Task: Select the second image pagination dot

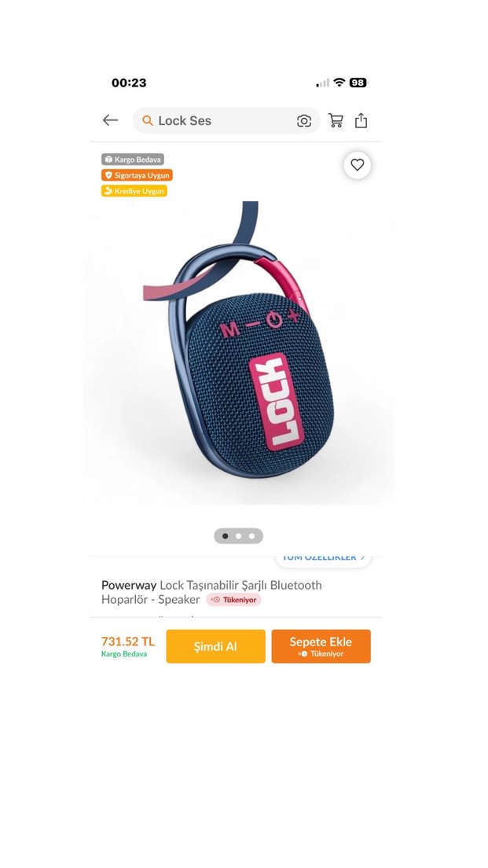Action: click(x=238, y=536)
